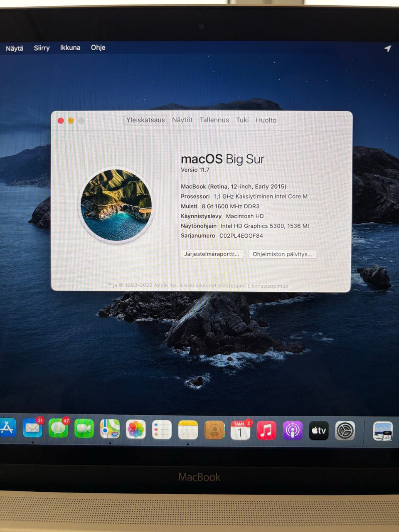This screenshot has height=532, width=399.
Task: Switch to the Huolto tab
Action: tap(266, 120)
